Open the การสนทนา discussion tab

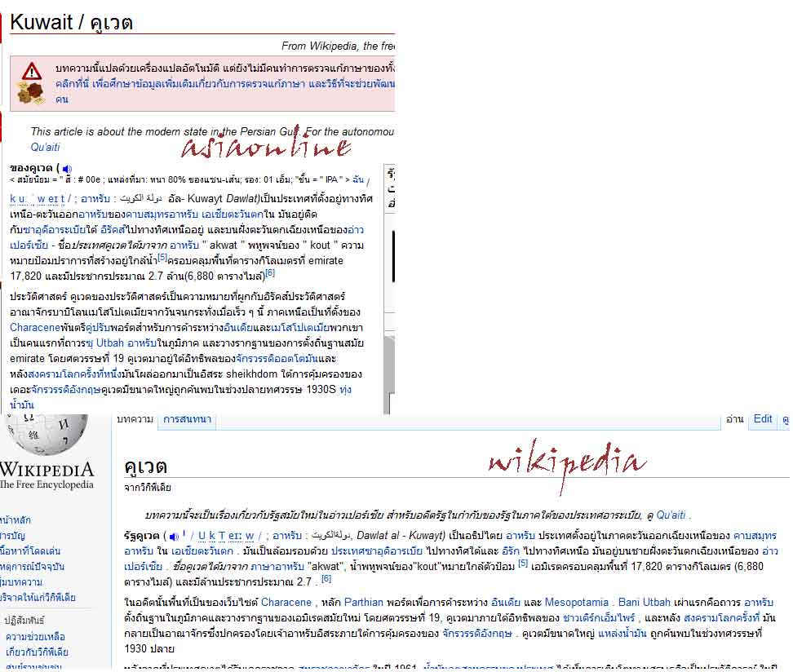pyautogui.click(x=187, y=419)
